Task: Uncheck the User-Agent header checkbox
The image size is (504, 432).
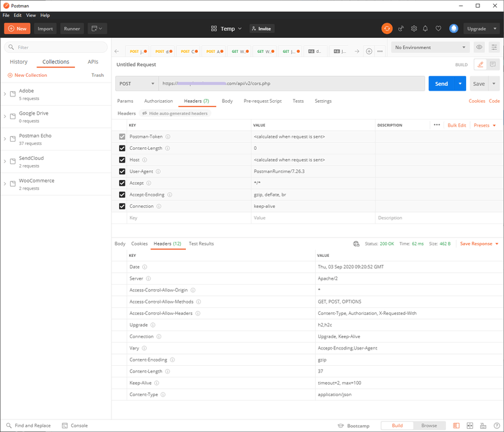Action: pos(122,171)
